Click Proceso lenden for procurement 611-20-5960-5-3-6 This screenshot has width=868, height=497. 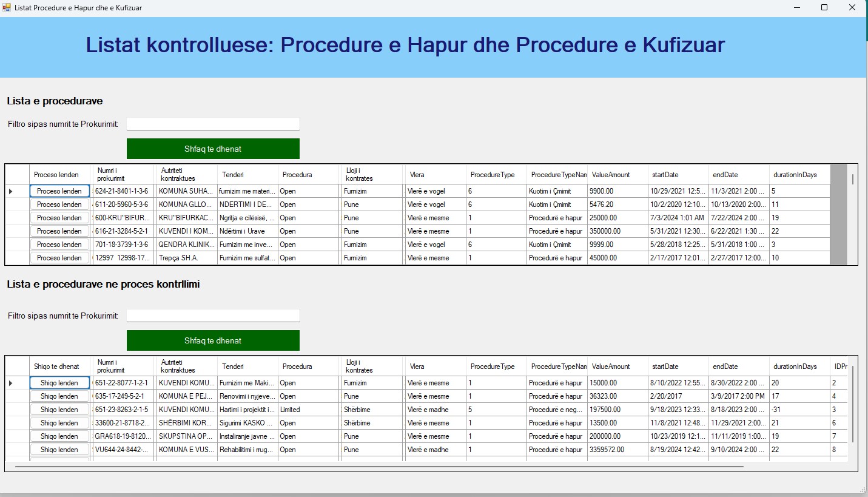pos(59,205)
